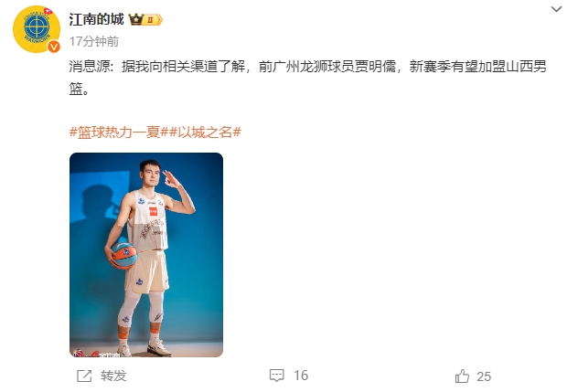The width and height of the screenshot is (578, 392).
Task: Click the like count 25
Action: (484, 376)
